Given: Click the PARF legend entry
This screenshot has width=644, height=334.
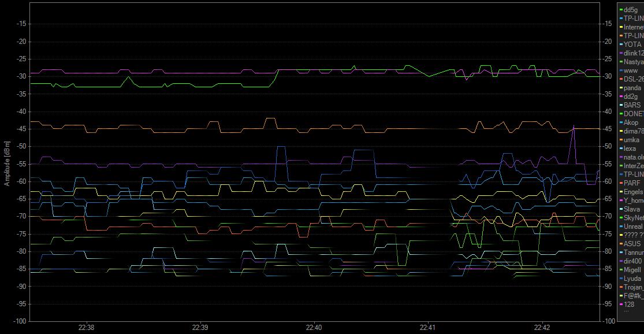Looking at the screenshot, I should (631, 183).
